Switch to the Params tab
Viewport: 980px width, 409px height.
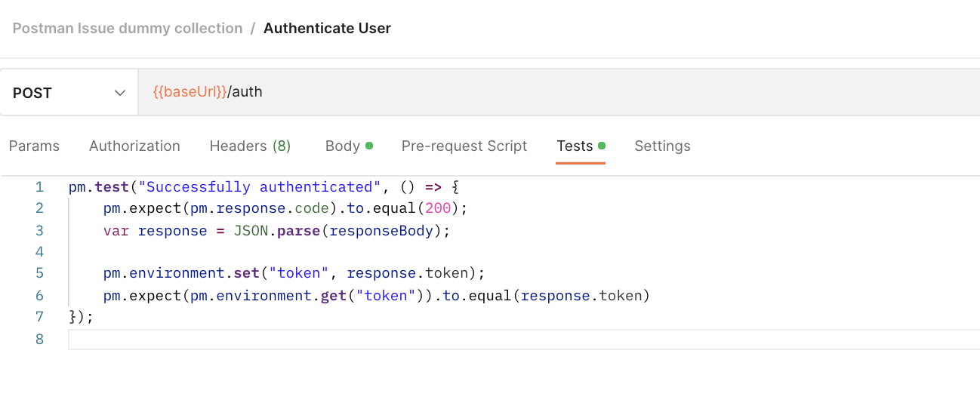coord(34,146)
